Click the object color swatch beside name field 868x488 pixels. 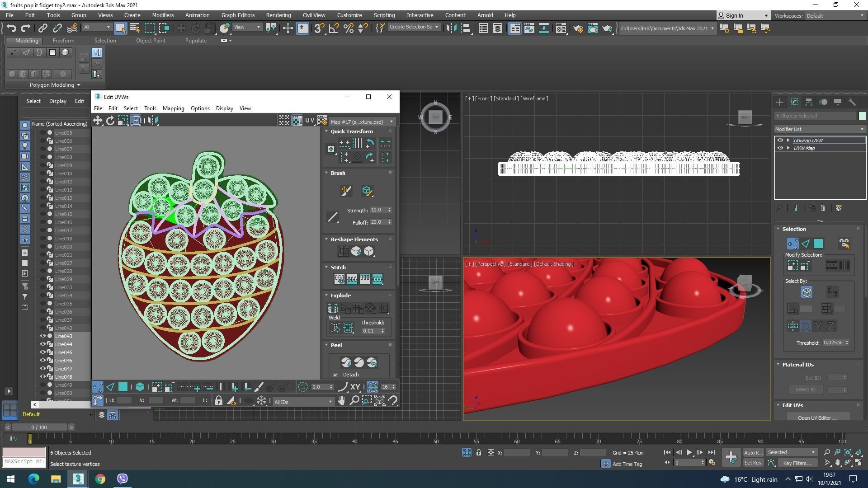point(862,116)
